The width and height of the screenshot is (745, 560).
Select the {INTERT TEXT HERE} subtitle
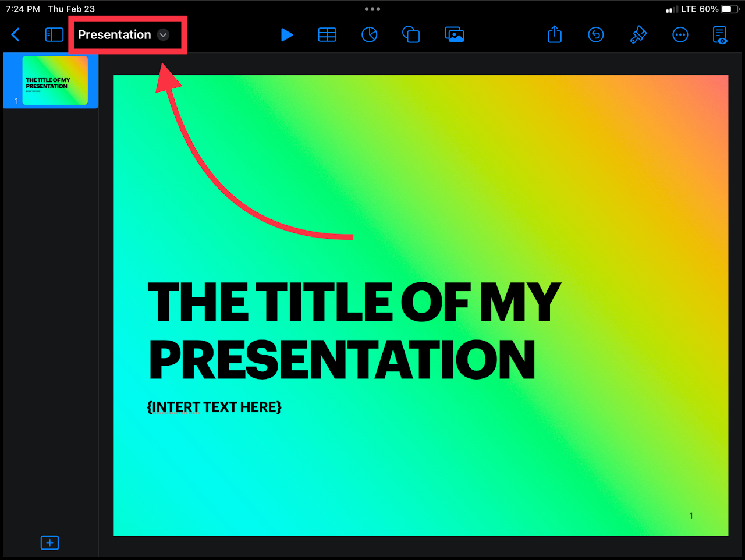tap(214, 407)
